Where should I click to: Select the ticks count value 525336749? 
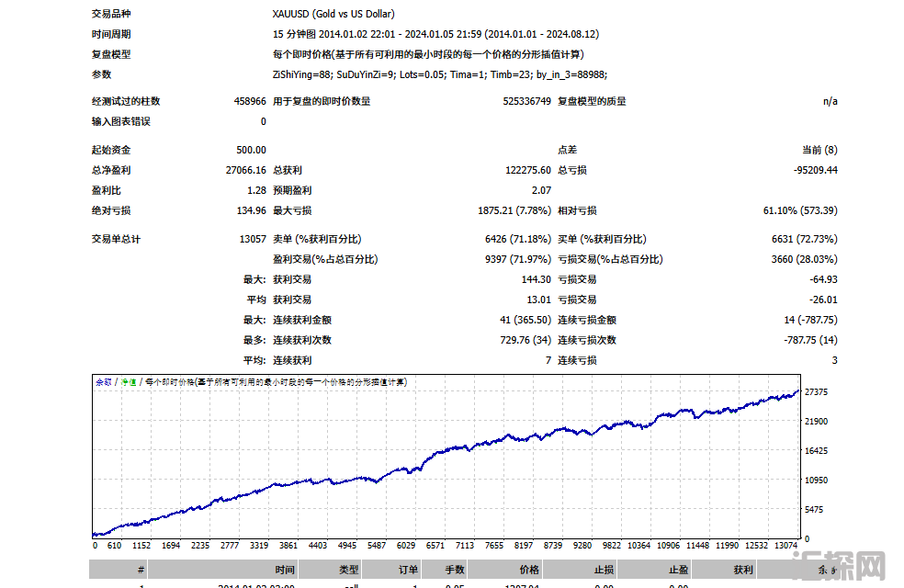pyautogui.click(x=526, y=101)
